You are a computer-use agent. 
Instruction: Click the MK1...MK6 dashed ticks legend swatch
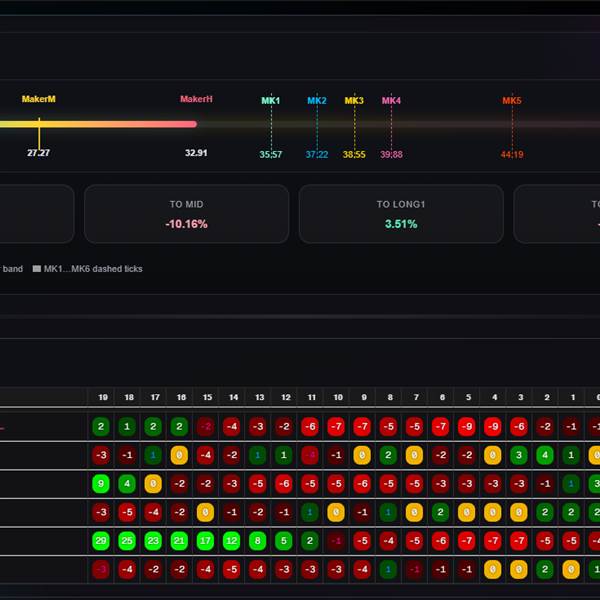pos(37,269)
